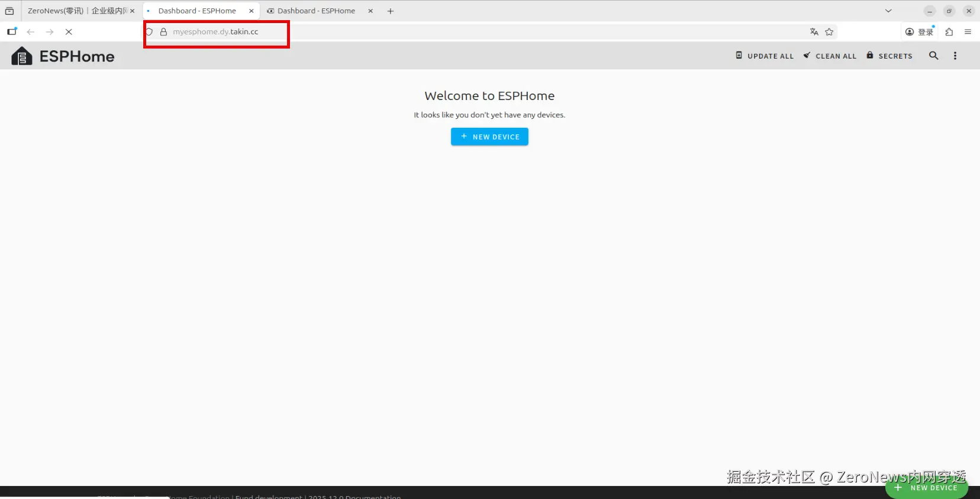Switch to the ZeroNews browser tab
Image resolution: width=980 pixels, height=499 pixels.
coord(77,11)
